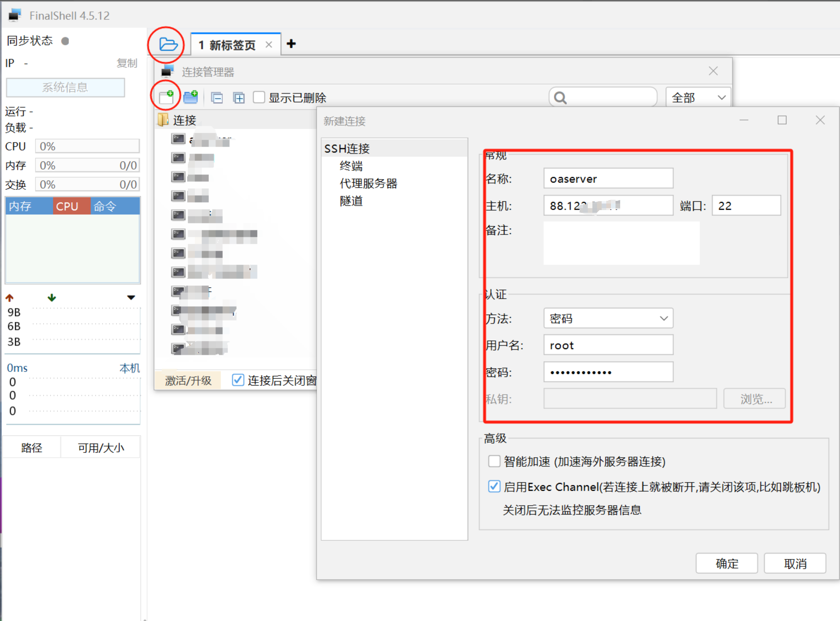Screen dimensions: 840x621
Task: Minimize the 新建连接 dialog
Action: (x=744, y=120)
